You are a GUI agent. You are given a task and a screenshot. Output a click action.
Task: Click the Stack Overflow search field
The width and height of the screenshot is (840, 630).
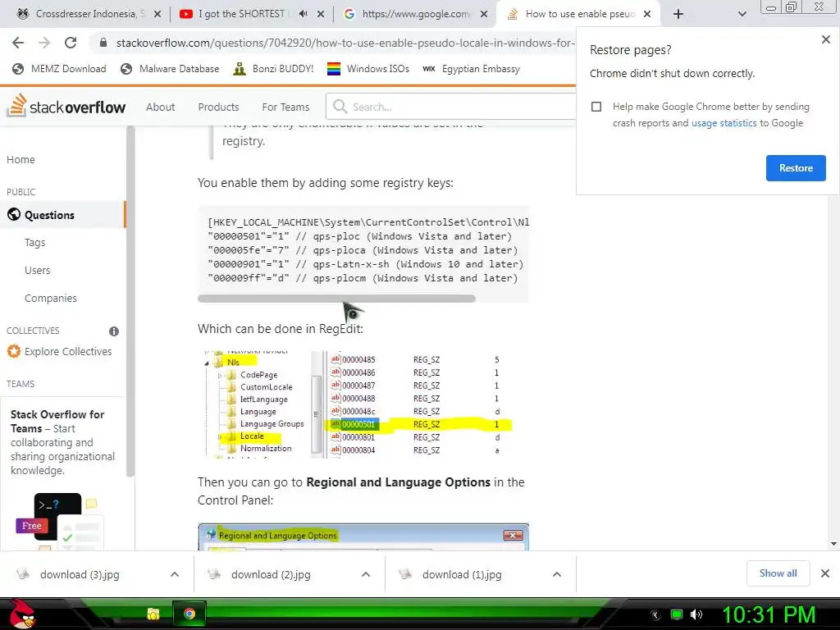(x=451, y=107)
